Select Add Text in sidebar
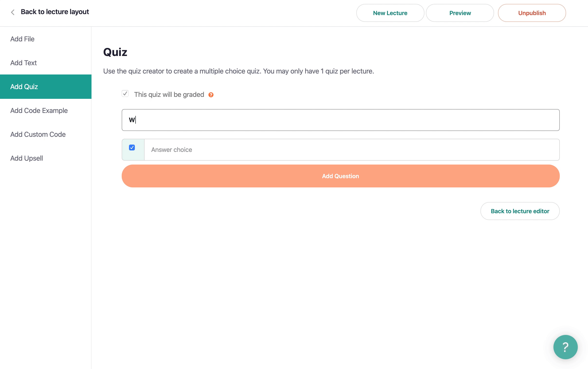The width and height of the screenshot is (588, 369). [x=23, y=63]
